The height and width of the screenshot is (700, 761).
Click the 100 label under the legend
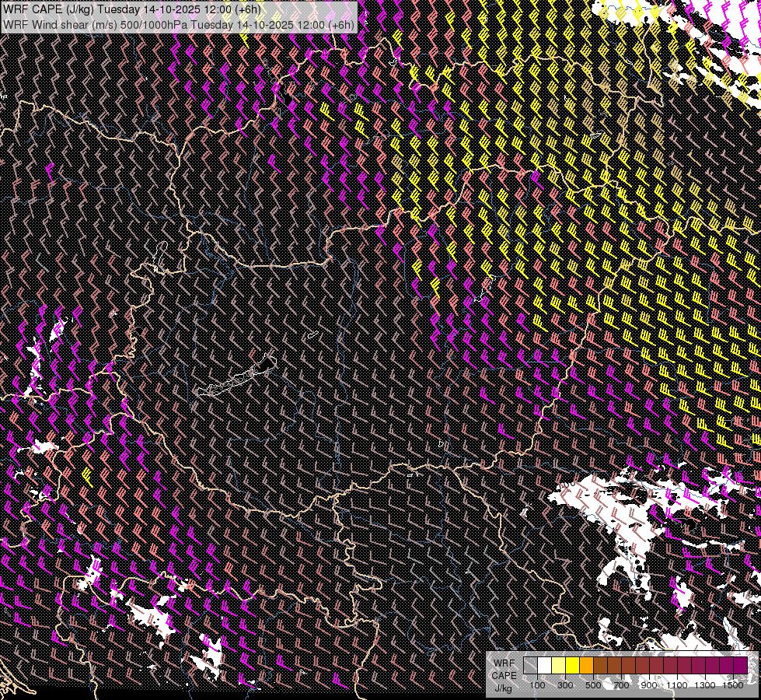[x=537, y=685]
